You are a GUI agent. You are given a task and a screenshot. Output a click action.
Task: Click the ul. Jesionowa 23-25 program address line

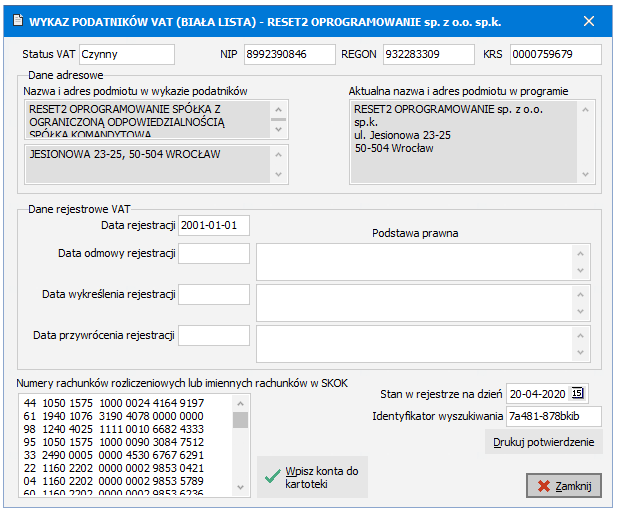402,135
